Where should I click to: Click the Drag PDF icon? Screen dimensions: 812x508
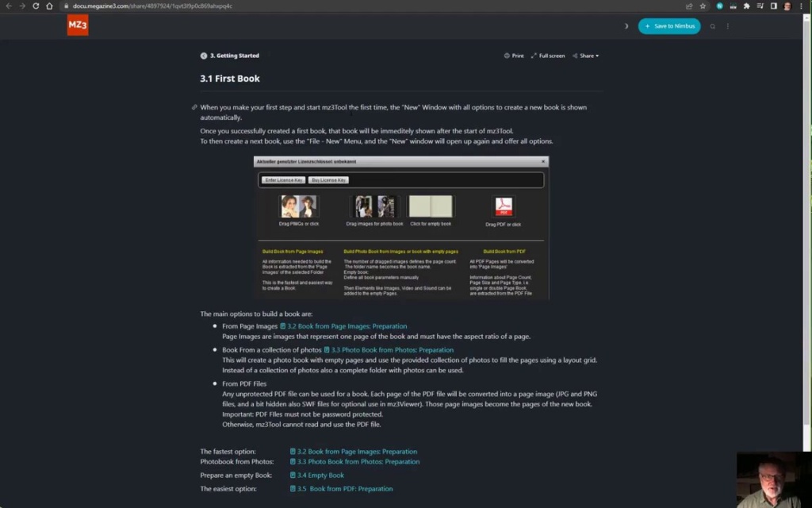click(504, 206)
